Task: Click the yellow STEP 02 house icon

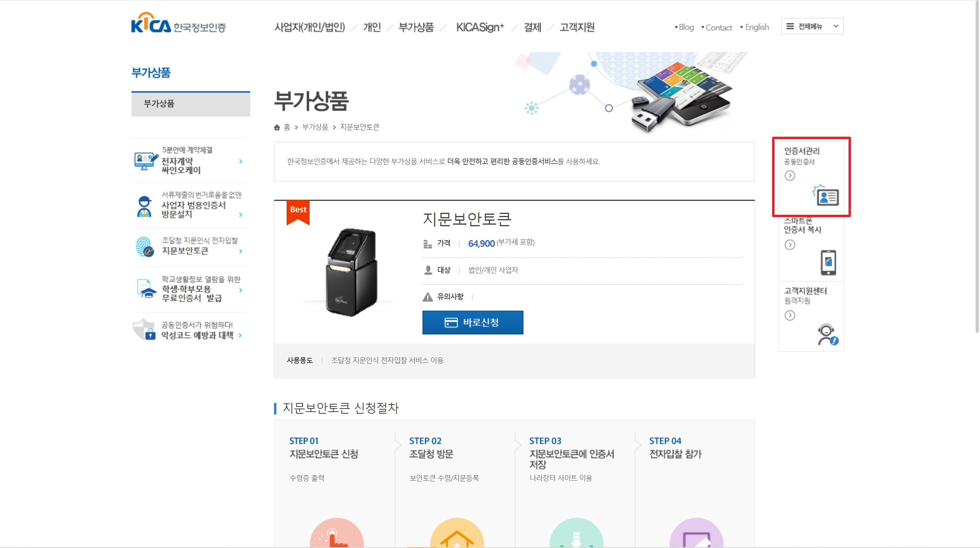Action: pyautogui.click(x=457, y=533)
